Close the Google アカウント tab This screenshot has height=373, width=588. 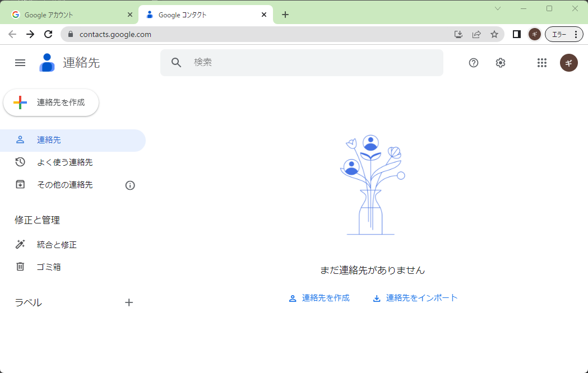130,15
